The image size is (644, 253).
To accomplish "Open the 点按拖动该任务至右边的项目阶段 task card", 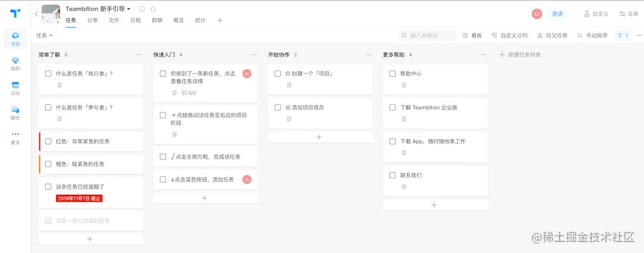I will pyautogui.click(x=205, y=124).
